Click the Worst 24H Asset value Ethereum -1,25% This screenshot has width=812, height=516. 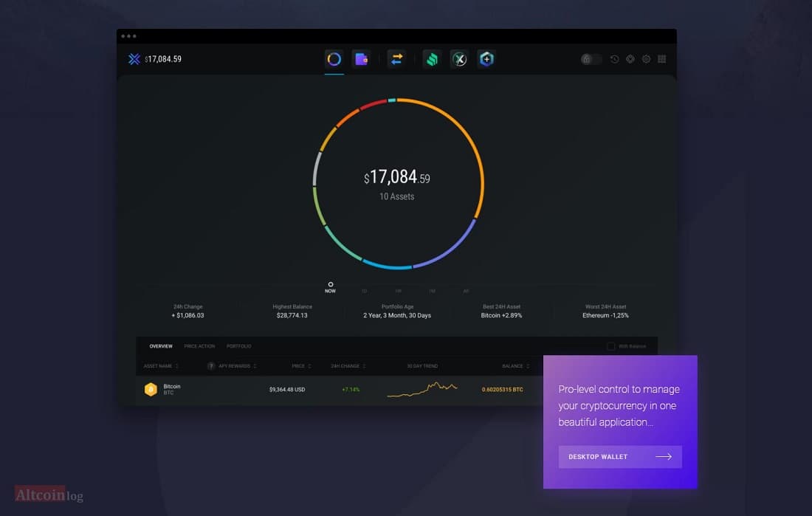tap(605, 315)
